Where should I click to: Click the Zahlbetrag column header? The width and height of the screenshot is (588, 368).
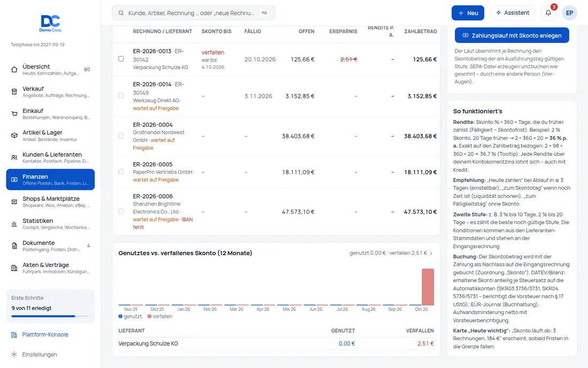click(420, 32)
